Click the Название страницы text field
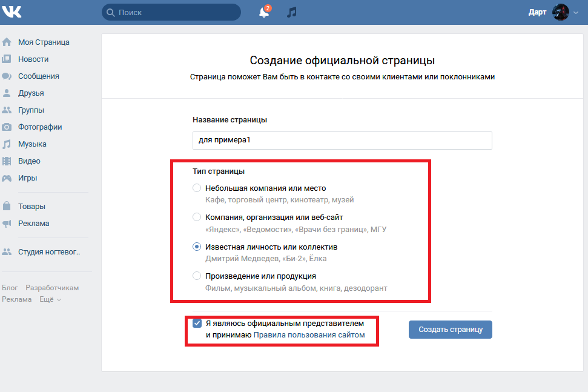Screen dimensions: 588x392 click(342, 140)
